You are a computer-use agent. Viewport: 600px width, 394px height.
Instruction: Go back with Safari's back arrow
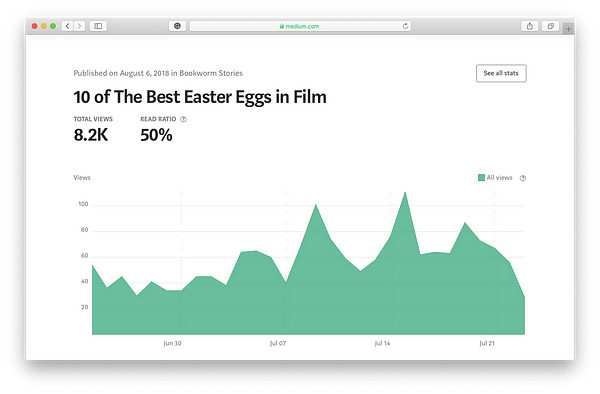click(x=68, y=26)
